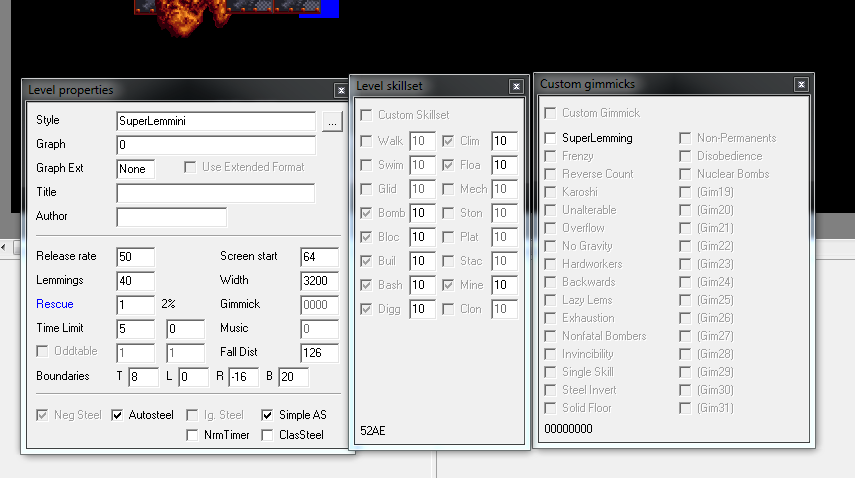
Task: Click the Screen start field
Action: [319, 257]
